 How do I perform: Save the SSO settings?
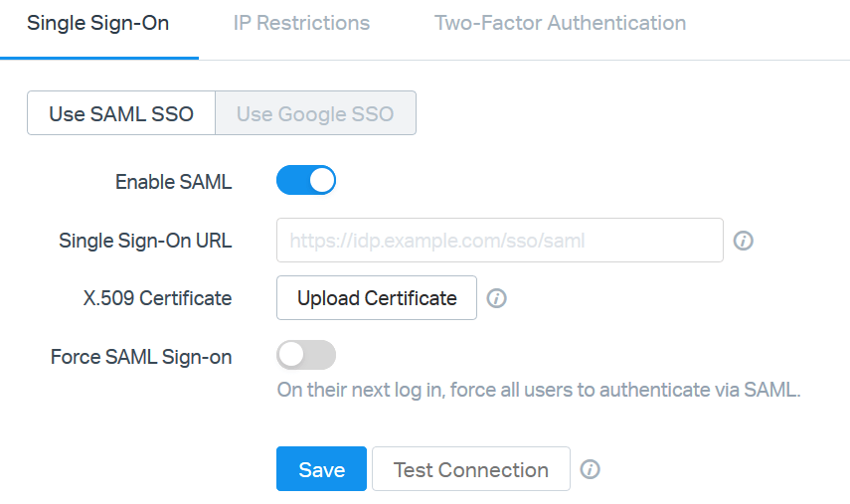321,470
